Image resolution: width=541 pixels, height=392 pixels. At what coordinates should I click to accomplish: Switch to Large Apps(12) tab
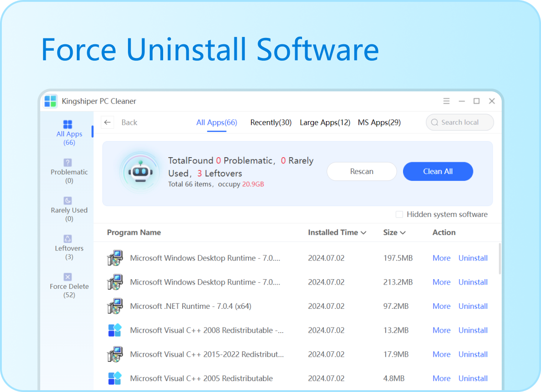coord(325,122)
